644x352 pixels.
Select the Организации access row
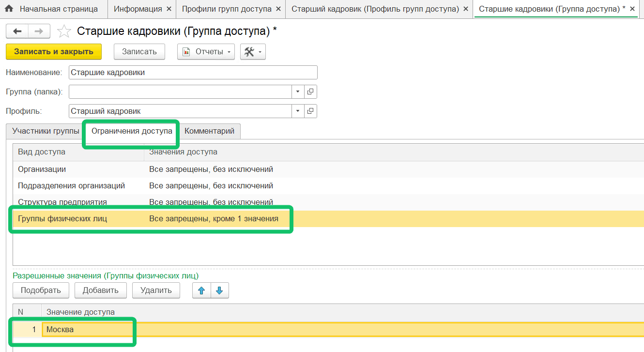click(328, 169)
